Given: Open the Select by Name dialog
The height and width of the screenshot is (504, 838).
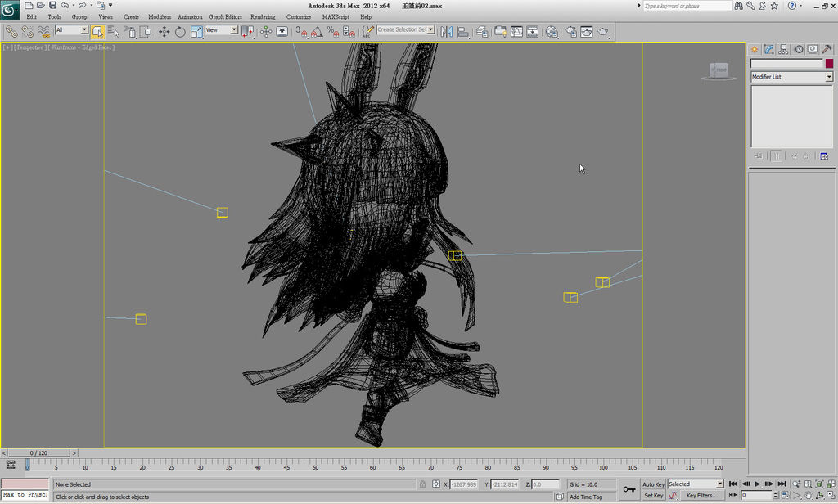Looking at the screenshot, I should pyautogui.click(x=113, y=32).
